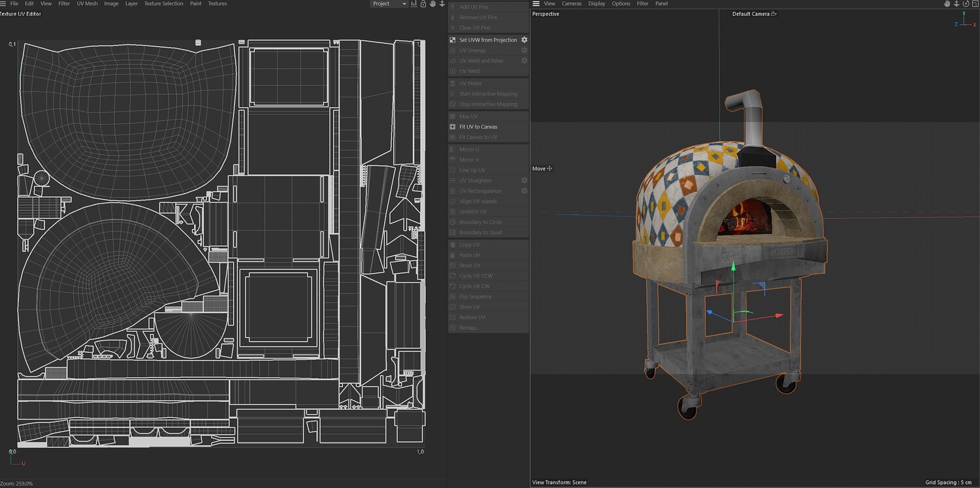Open the UV Straighten options gear
This screenshot has width=980, height=488.
pyautogui.click(x=524, y=180)
